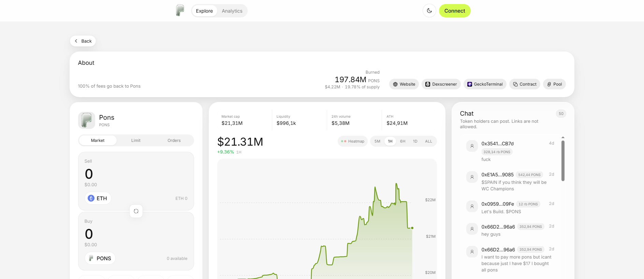Image resolution: width=644 pixels, height=279 pixels.
Task: Toggle dark mode moon icon
Action: click(429, 11)
